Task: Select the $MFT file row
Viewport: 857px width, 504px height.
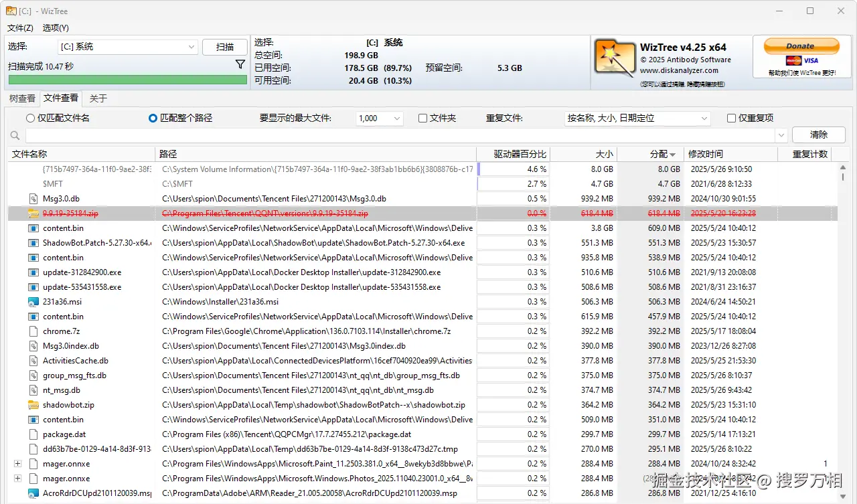Action: coord(422,184)
